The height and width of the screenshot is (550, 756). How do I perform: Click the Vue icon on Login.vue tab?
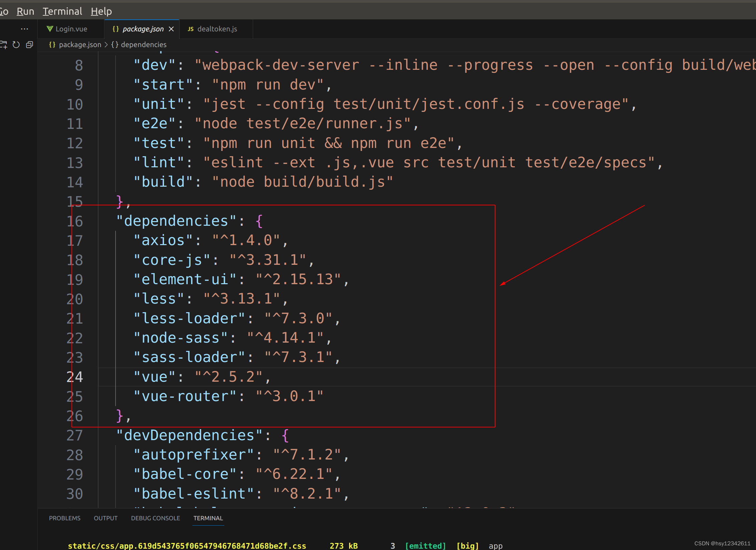tap(50, 29)
